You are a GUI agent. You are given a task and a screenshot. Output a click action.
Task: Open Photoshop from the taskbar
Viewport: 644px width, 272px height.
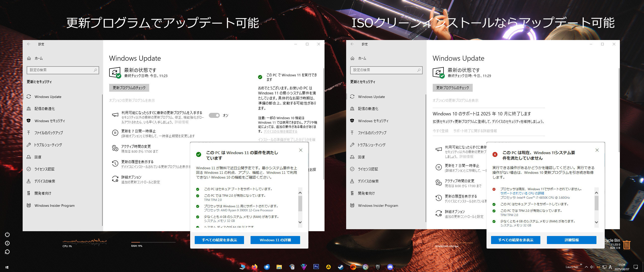pyautogui.click(x=316, y=267)
